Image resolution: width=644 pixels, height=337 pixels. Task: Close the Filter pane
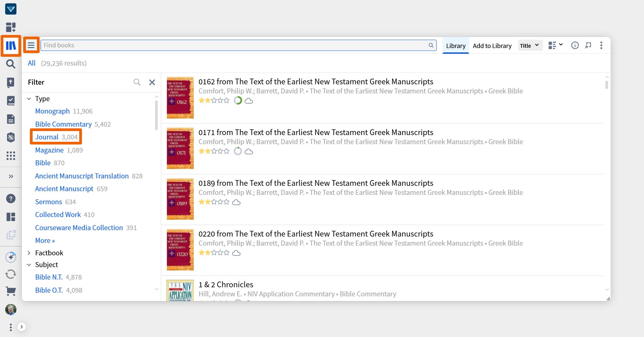coord(152,82)
